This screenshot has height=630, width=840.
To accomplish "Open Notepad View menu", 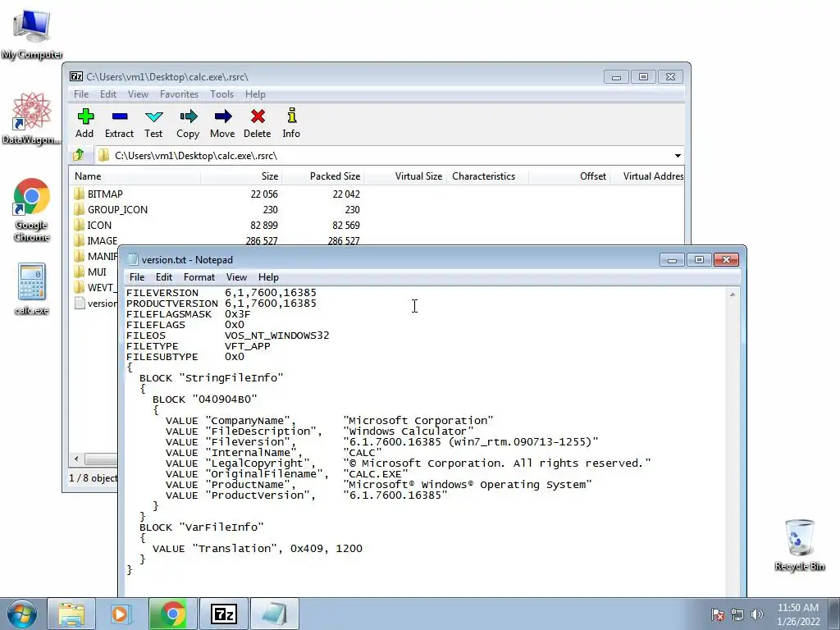I will [x=236, y=277].
